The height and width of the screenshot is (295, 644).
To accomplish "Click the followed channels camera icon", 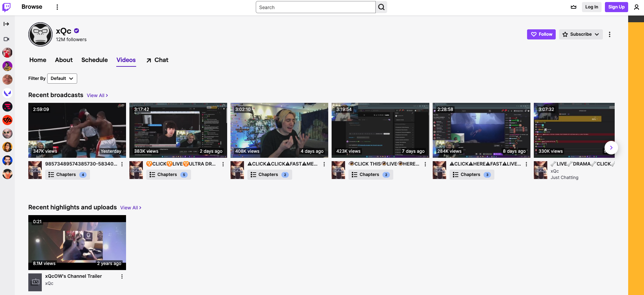I will [6, 39].
